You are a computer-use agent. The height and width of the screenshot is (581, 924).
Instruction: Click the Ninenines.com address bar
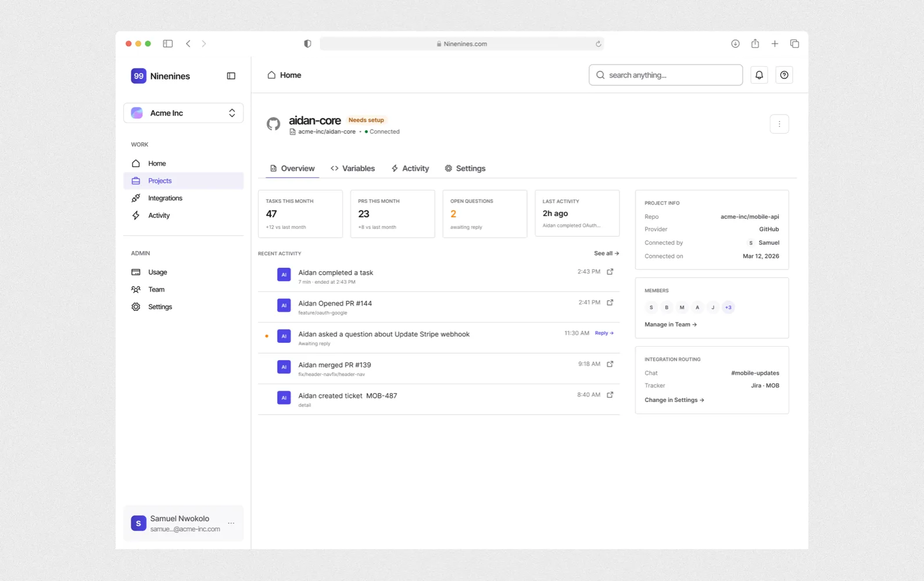[462, 44]
